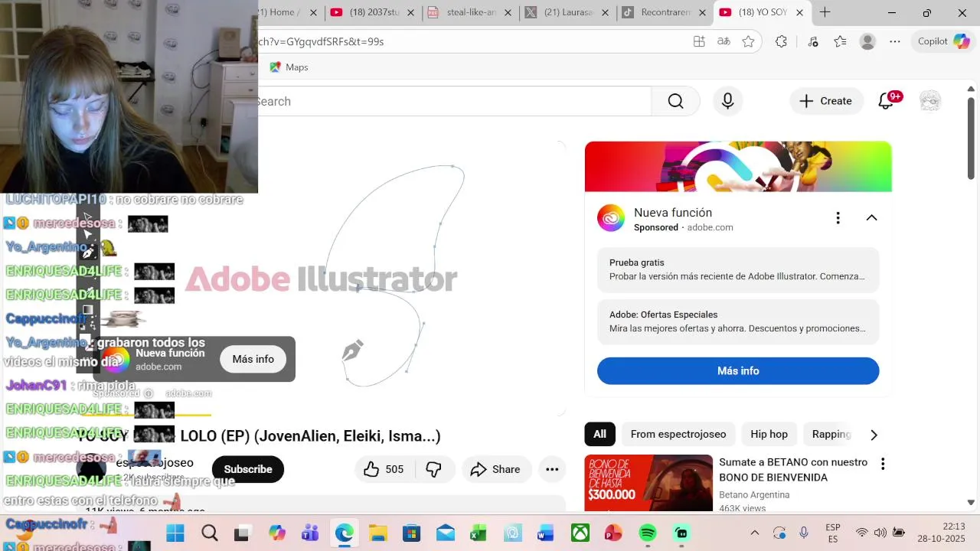Filter by Rapping chip
The height and width of the screenshot is (551, 980).
pos(831,434)
